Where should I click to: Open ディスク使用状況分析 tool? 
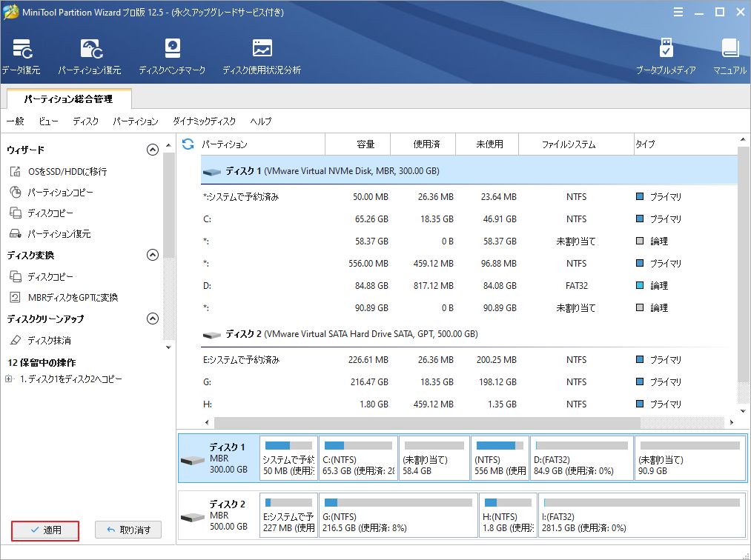click(x=262, y=56)
